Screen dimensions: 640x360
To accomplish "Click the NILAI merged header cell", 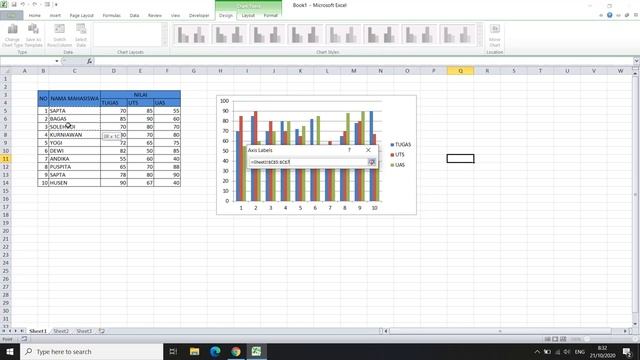I will (140, 95).
